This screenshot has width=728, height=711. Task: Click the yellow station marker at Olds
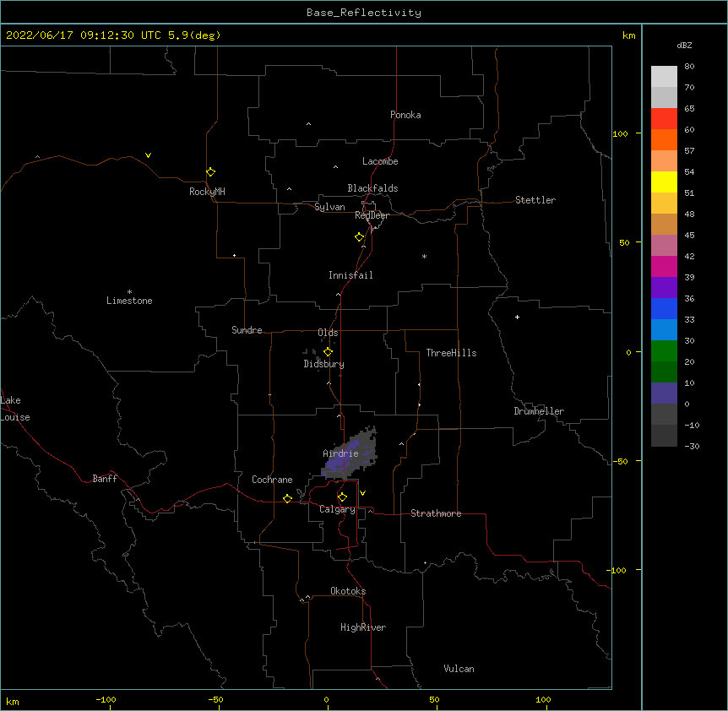pyautogui.click(x=329, y=352)
